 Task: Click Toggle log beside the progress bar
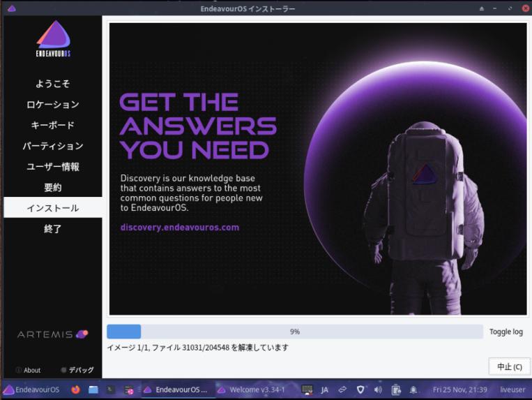[506, 332]
